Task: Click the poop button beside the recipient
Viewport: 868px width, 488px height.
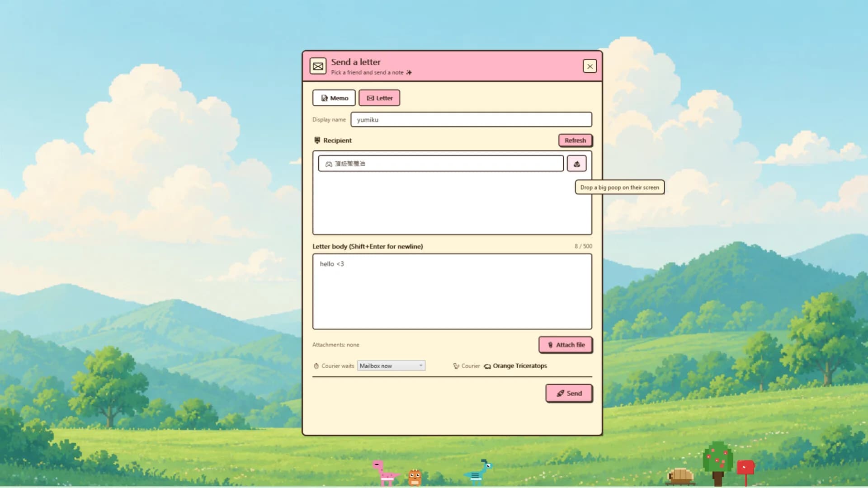Action: click(x=576, y=164)
